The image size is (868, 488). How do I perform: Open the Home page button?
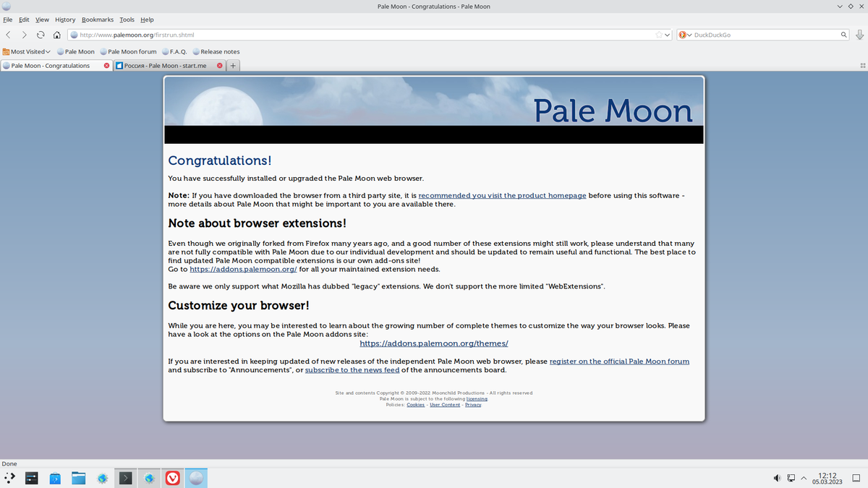pos(57,35)
